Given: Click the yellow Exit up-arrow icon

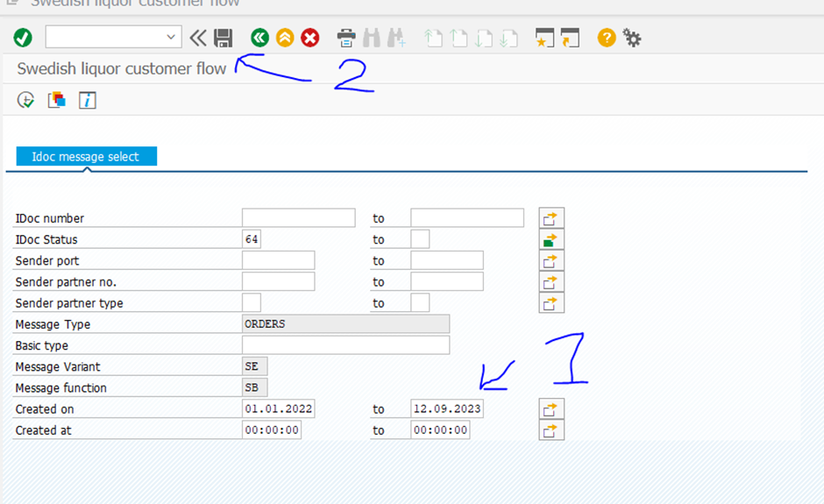Looking at the screenshot, I should point(285,38).
